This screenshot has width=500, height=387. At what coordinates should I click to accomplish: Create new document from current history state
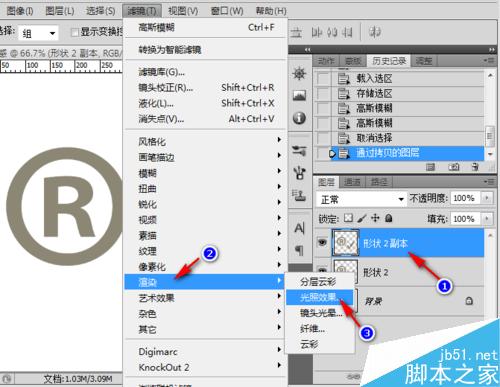point(430,167)
